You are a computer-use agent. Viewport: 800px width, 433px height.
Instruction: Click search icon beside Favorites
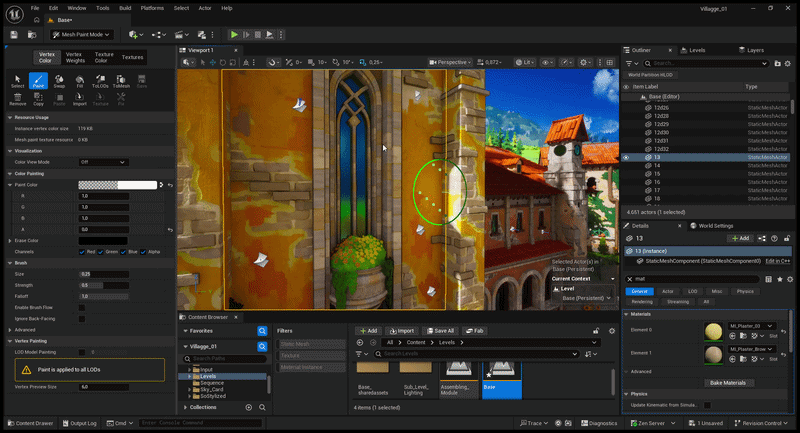coord(262,331)
